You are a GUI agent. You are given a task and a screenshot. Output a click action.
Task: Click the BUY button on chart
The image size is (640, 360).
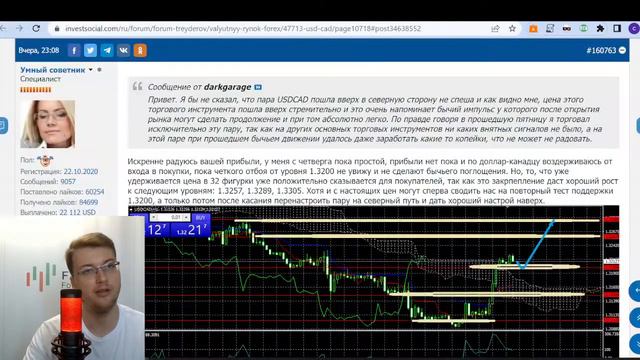point(200,218)
